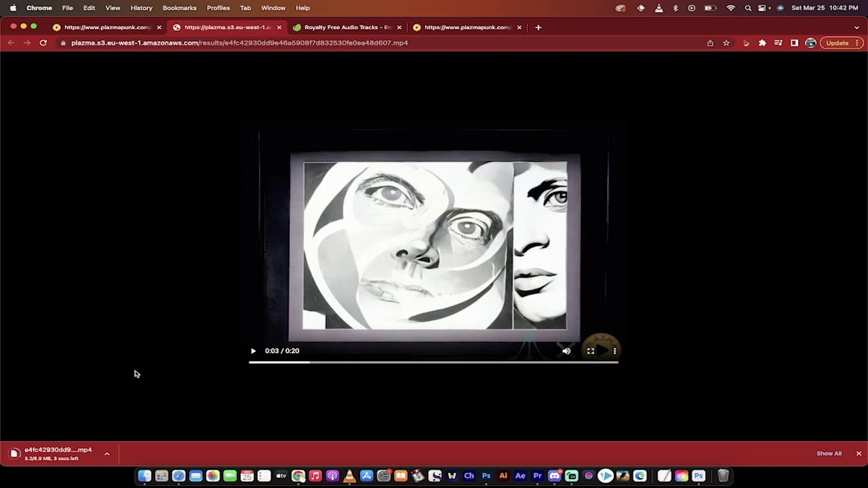Image resolution: width=868 pixels, height=488 pixels.
Task: Open the Wi-Fi menu
Action: 731,8
